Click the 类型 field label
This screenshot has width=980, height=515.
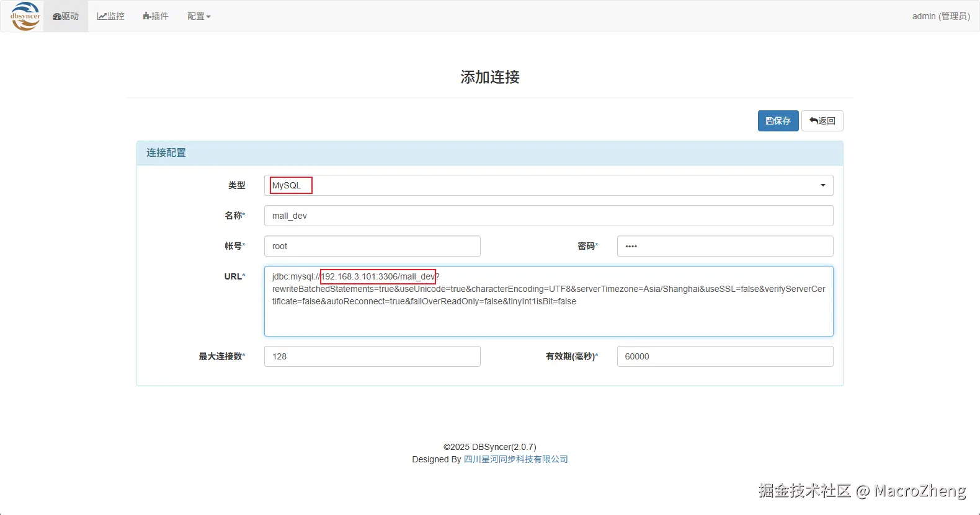click(x=236, y=185)
